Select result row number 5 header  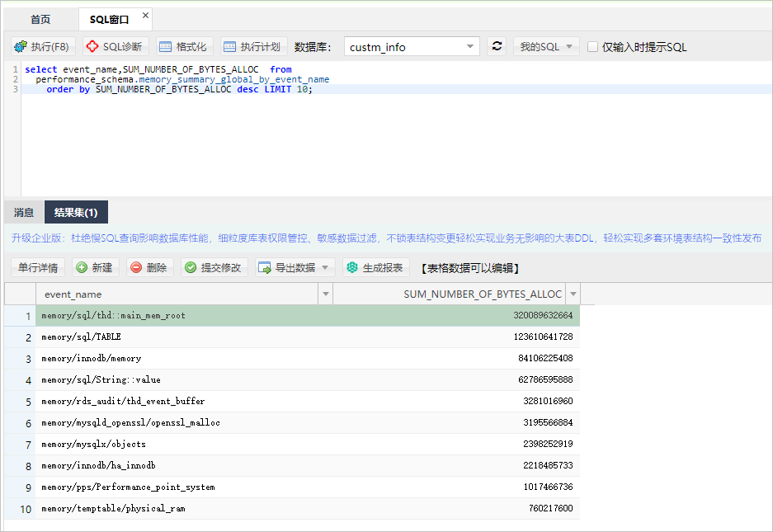click(21, 402)
